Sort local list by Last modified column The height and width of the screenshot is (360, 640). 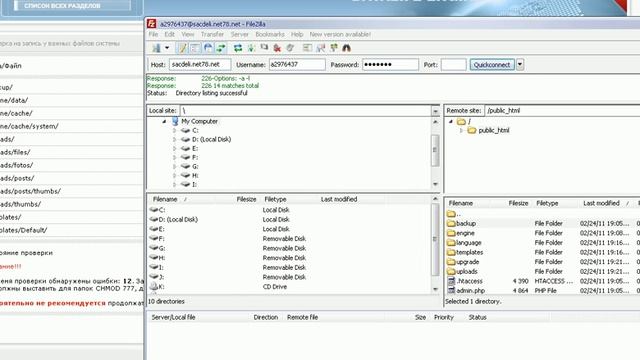[x=339, y=200]
